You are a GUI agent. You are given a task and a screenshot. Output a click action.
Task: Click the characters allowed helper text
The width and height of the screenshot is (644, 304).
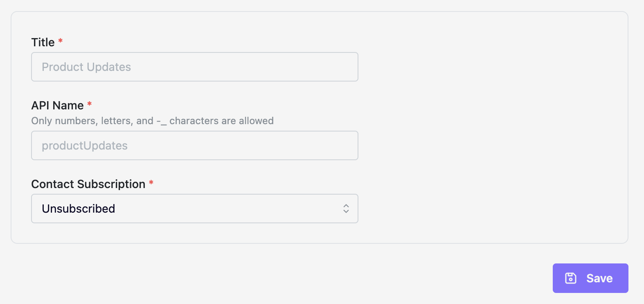pos(152,120)
